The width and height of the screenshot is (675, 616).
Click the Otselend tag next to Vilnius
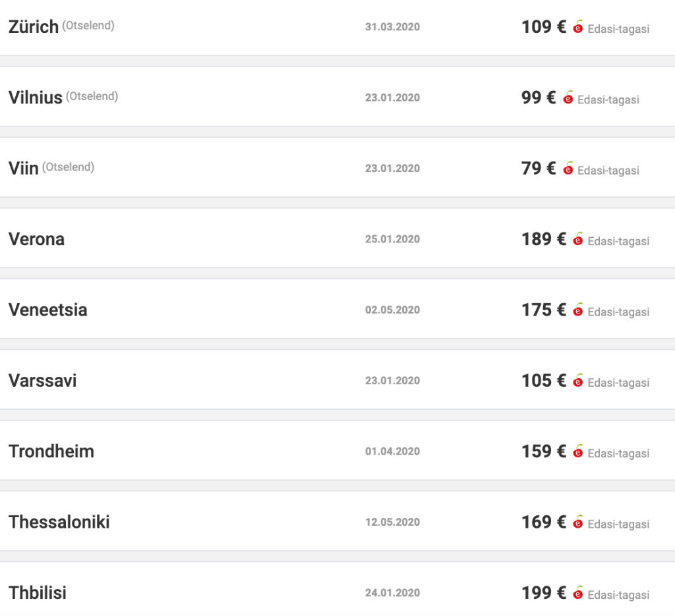(x=92, y=96)
